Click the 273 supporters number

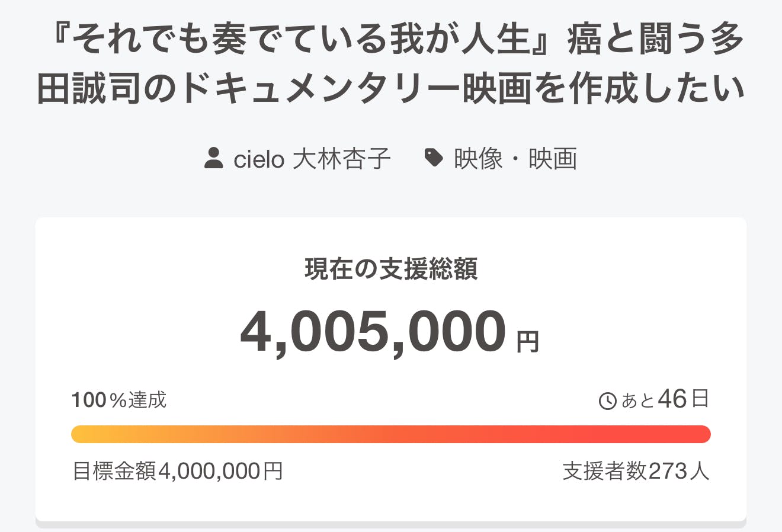pos(668,472)
